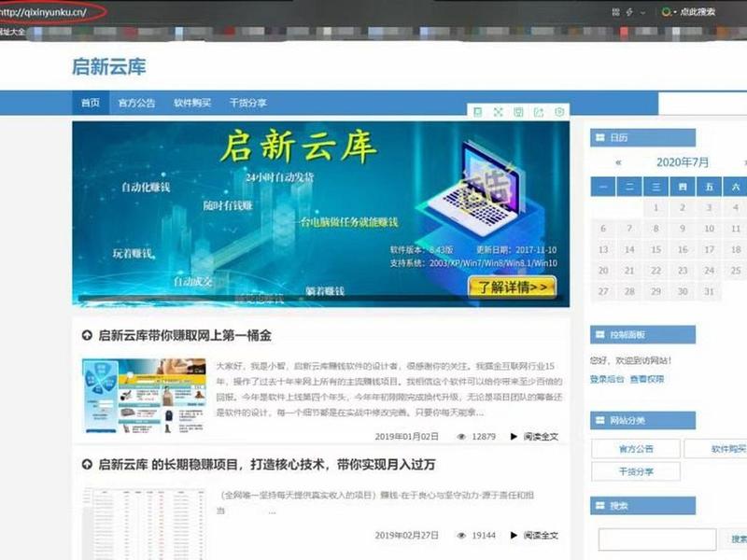
Task: Click the 点此搜索 browser search box
Action: click(698, 12)
